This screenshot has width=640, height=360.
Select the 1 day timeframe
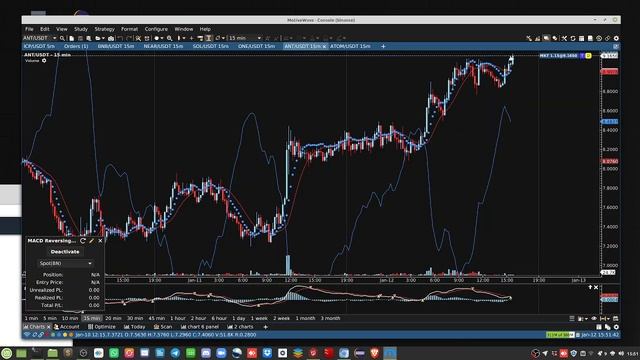coord(239,318)
